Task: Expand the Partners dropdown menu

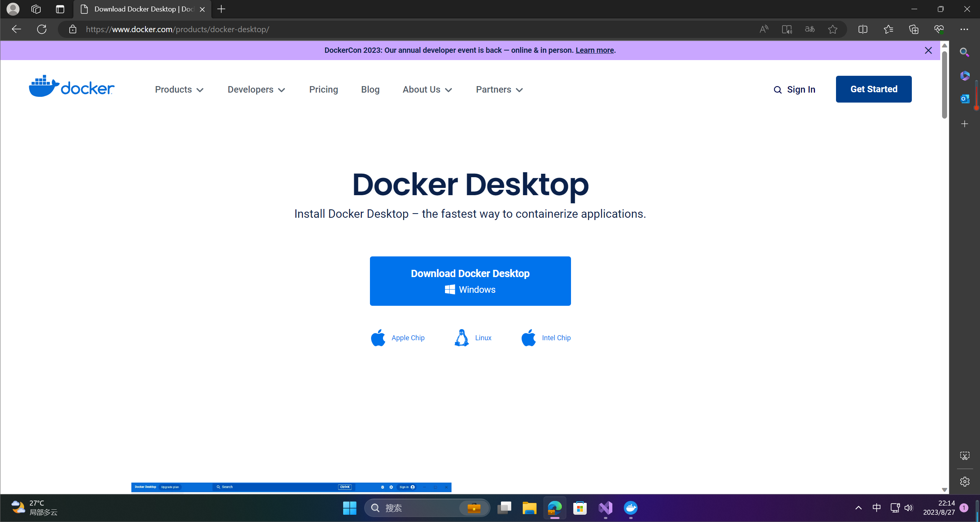Action: tap(499, 90)
